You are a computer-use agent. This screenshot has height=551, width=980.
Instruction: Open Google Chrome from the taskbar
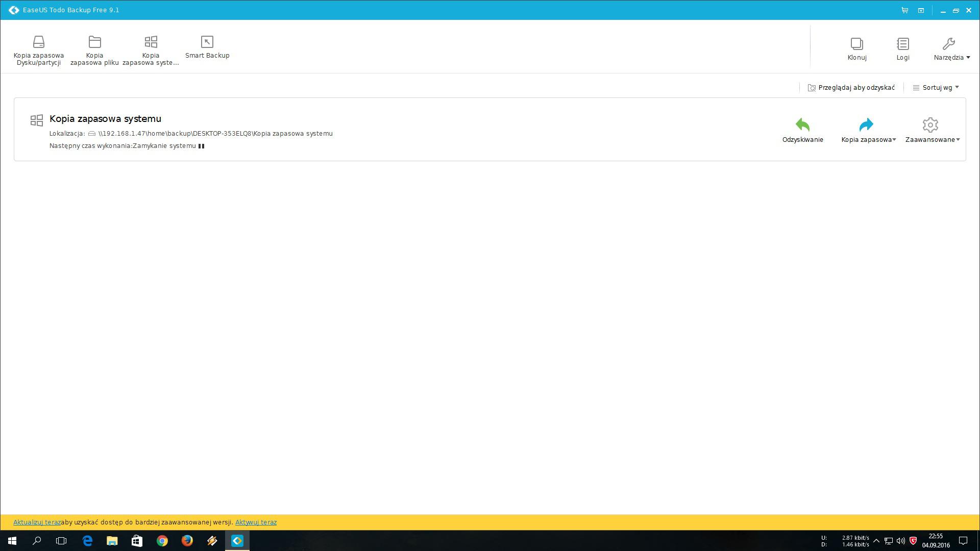[162, 541]
